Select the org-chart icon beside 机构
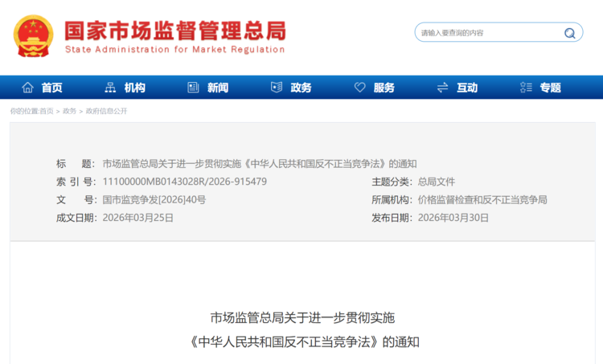The image size is (603, 364). [111, 88]
